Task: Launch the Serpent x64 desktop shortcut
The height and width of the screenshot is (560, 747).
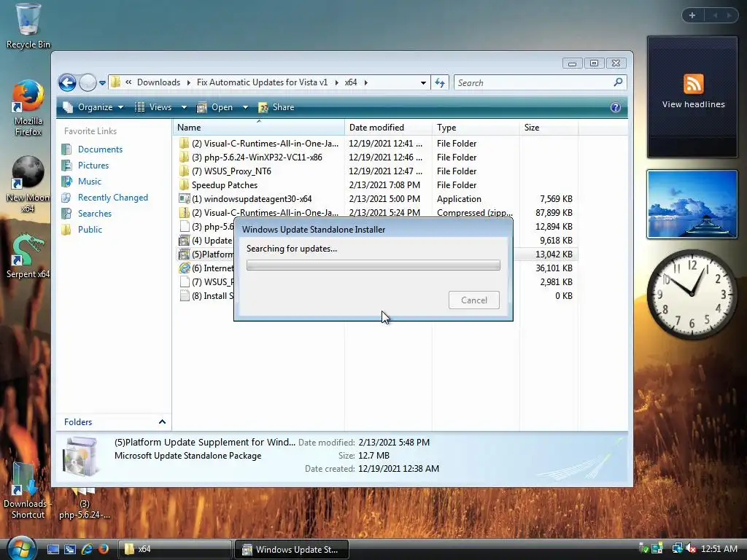Action: click(28, 256)
